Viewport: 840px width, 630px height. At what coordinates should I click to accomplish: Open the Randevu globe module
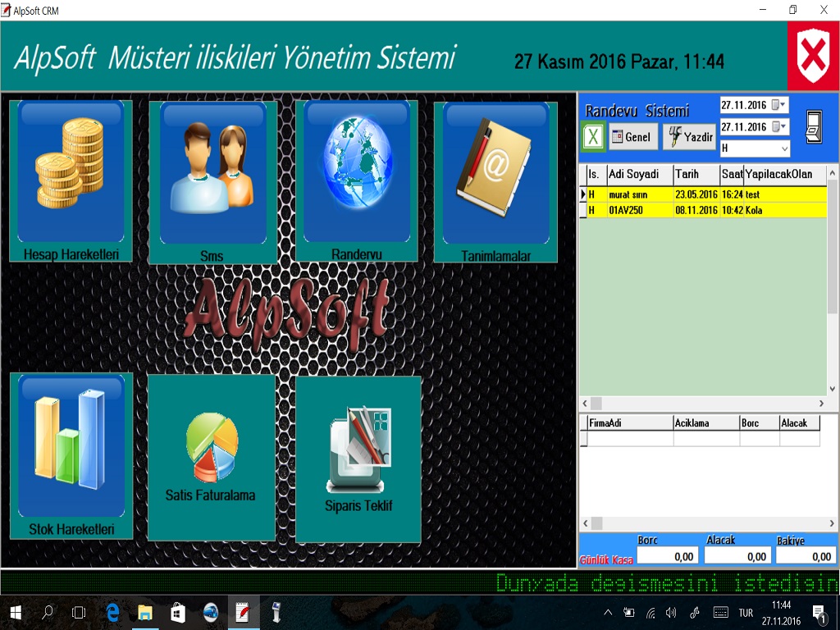point(356,180)
